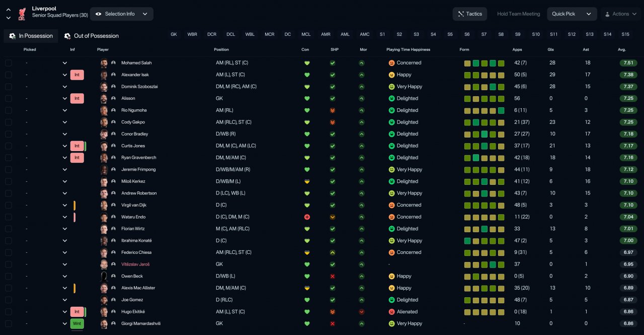Open the Actions dropdown menu
Viewport: 644px width, 335px height.
pos(620,14)
